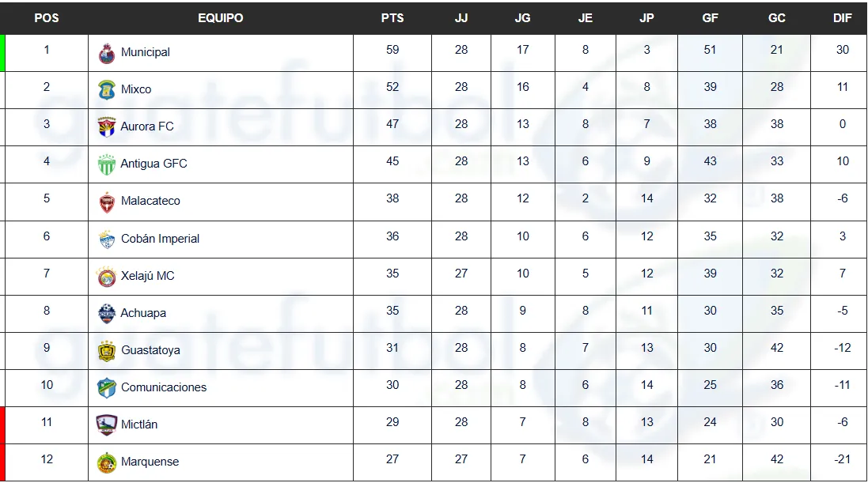The height and width of the screenshot is (483, 868).
Task: Click the Cobán Imperial crest icon
Action: pos(107,239)
